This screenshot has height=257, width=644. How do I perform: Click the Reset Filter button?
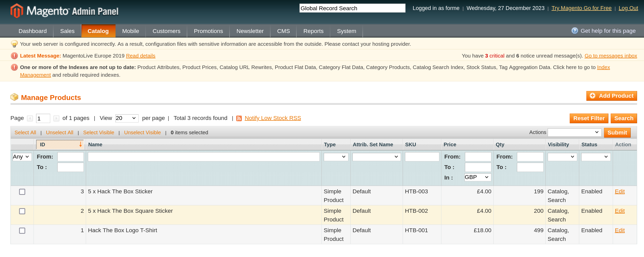[589, 118]
